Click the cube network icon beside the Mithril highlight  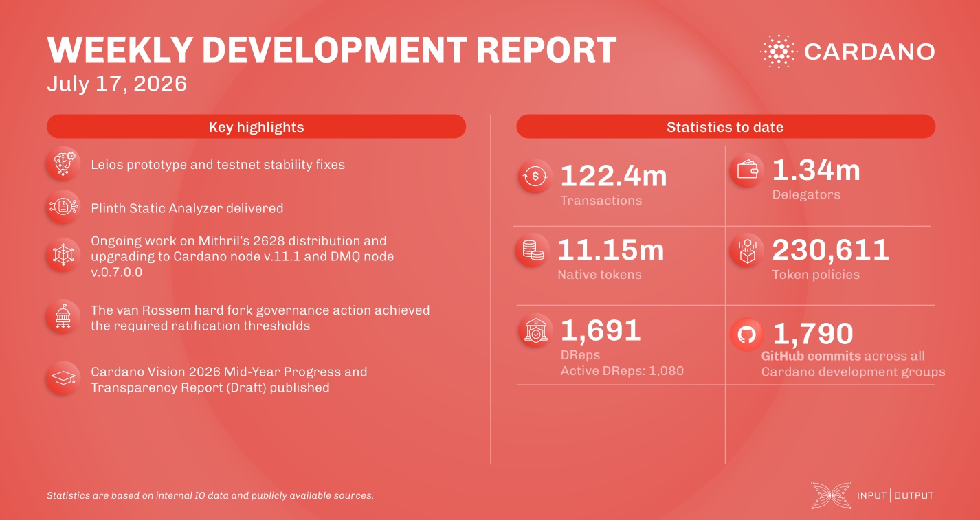pos(63,255)
